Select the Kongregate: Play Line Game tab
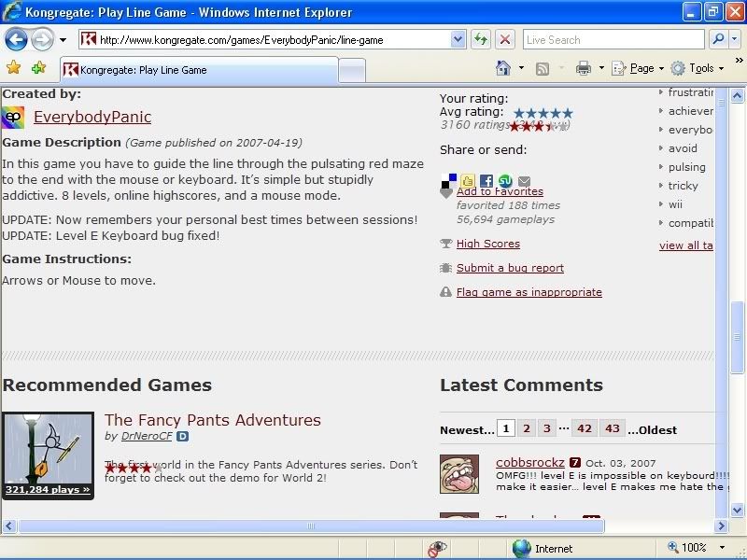This screenshot has width=747, height=560. (199, 70)
